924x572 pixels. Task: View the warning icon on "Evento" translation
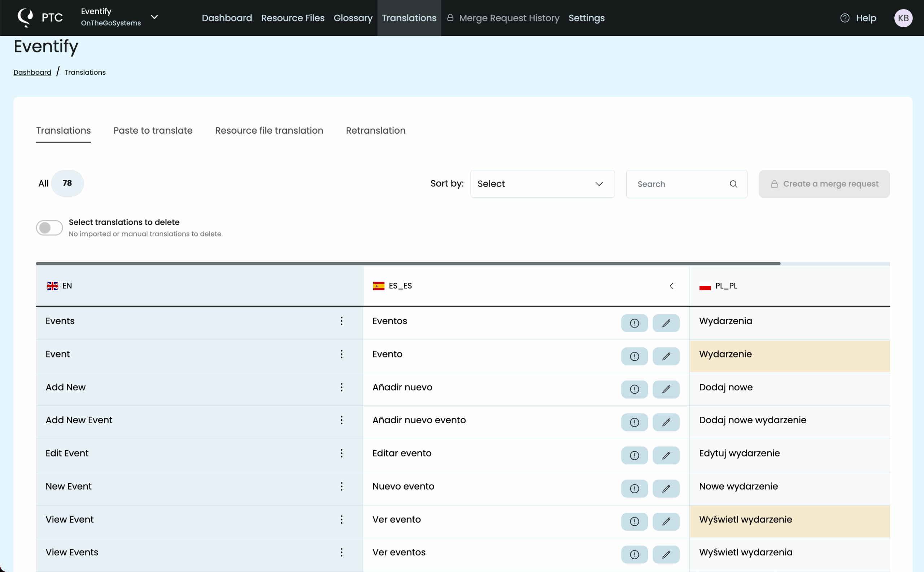[x=635, y=356]
